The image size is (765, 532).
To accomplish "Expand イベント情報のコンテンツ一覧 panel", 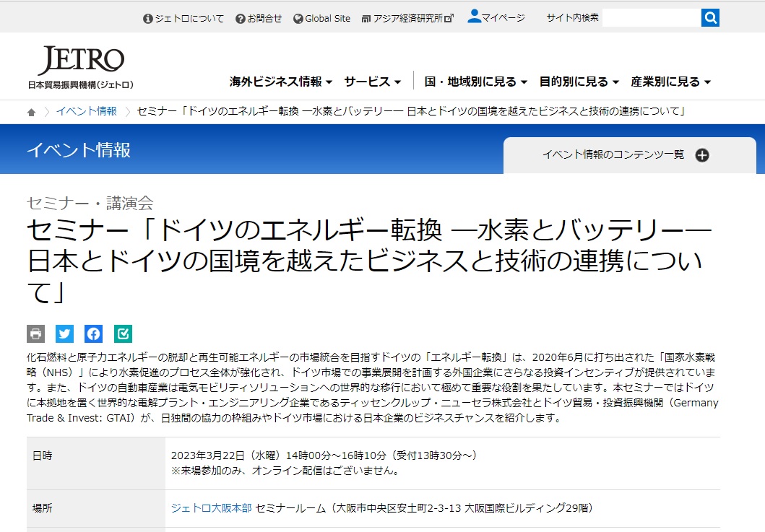I will click(x=629, y=155).
